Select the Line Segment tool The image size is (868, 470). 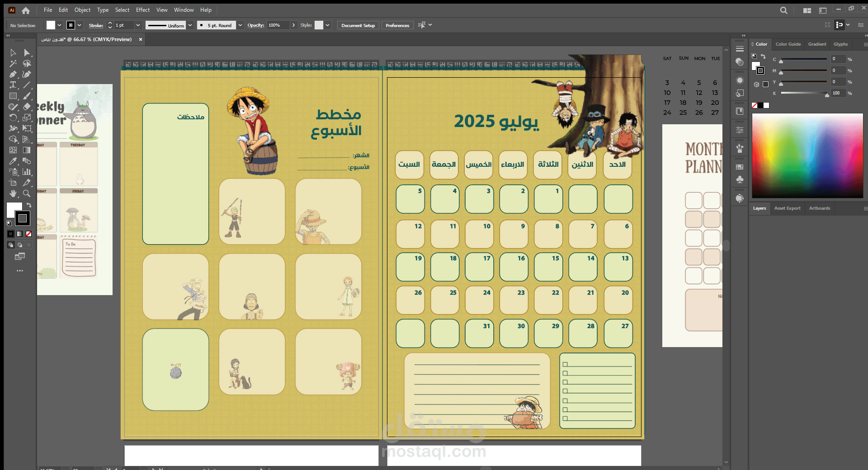point(27,85)
